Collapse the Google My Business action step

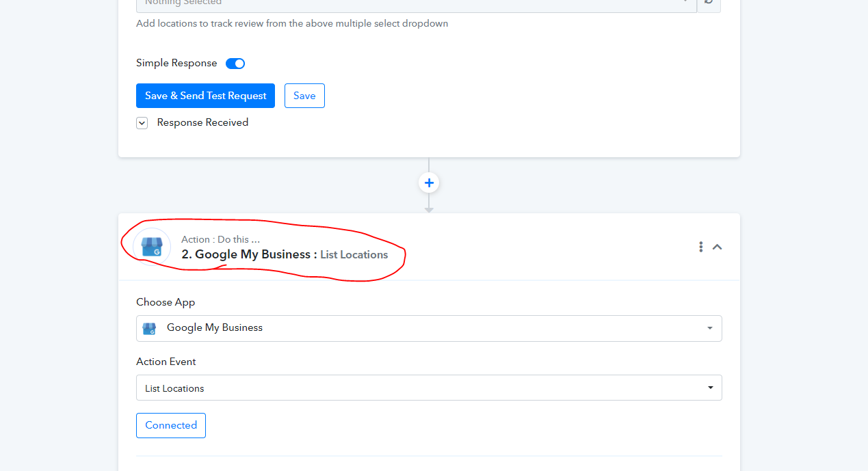click(717, 247)
